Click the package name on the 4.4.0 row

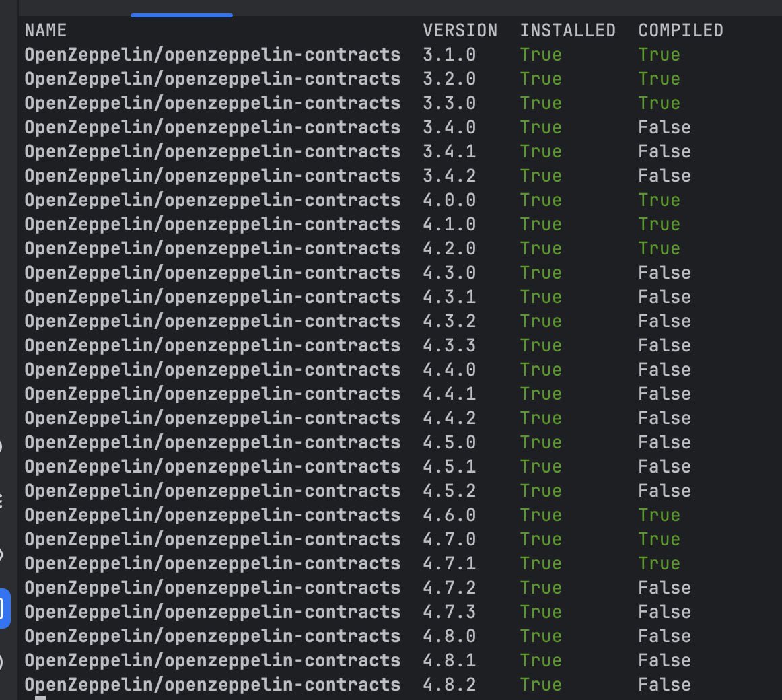tap(213, 370)
